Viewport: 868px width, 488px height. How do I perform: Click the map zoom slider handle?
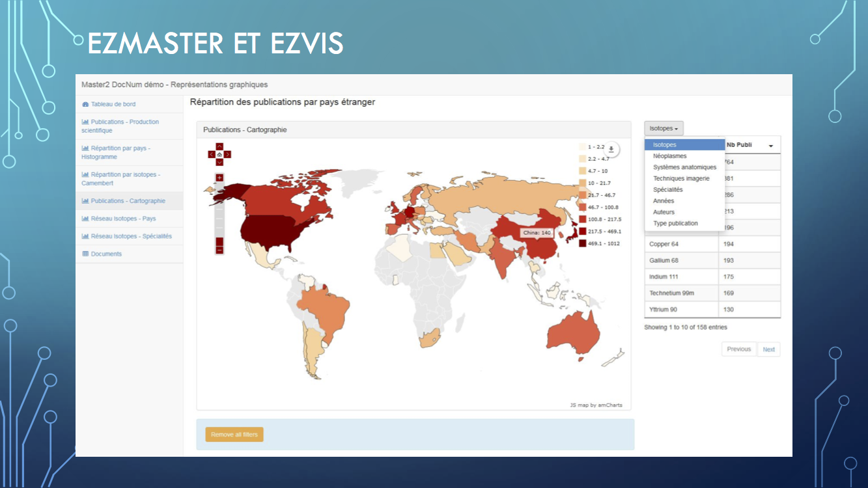219,241
